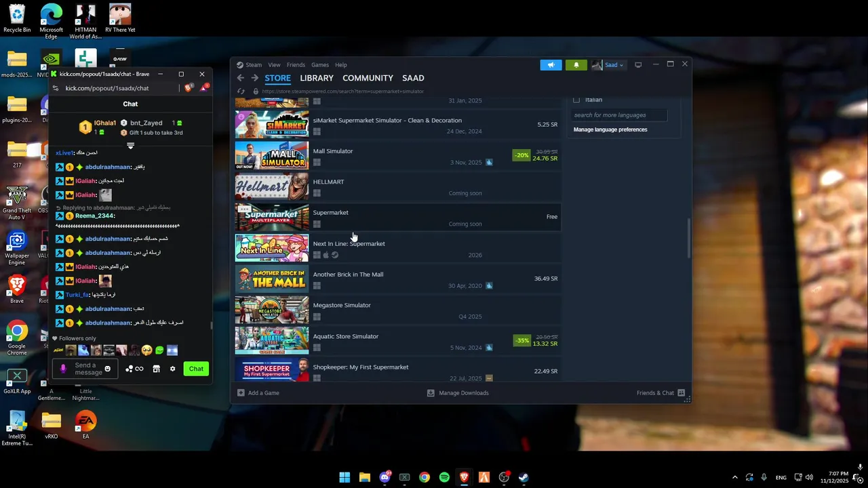
Task: Click the Windows Start button
Action: pyautogui.click(x=344, y=477)
